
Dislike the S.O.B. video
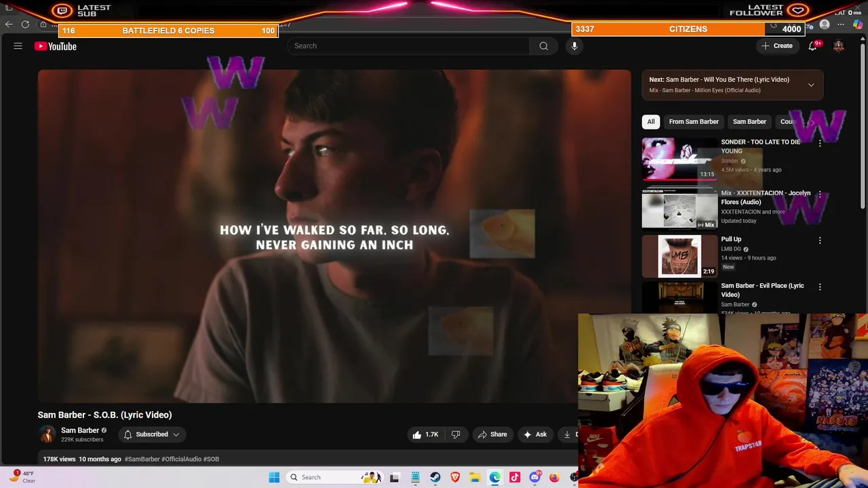(456, 434)
